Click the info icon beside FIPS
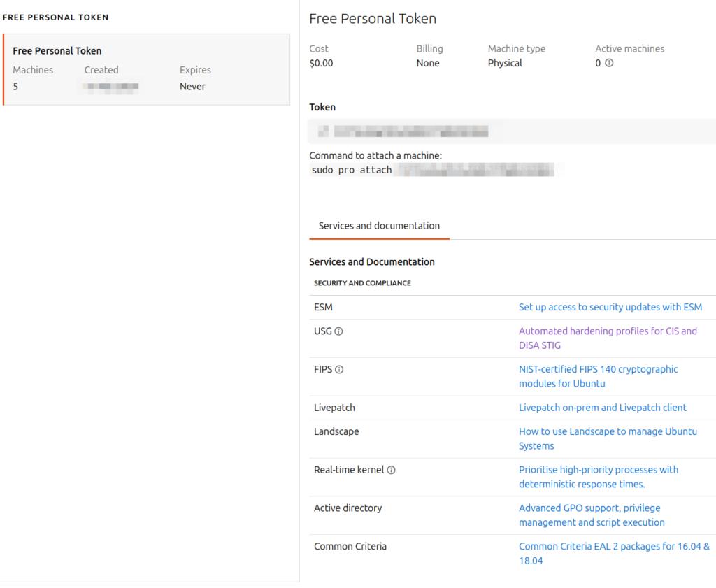Screen dimensions: 716x588 pyautogui.click(x=339, y=370)
